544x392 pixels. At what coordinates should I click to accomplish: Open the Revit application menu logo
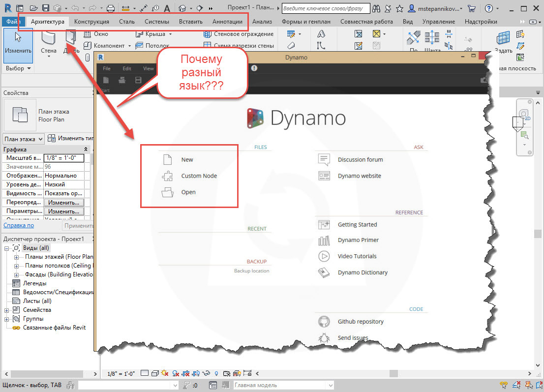click(x=8, y=8)
